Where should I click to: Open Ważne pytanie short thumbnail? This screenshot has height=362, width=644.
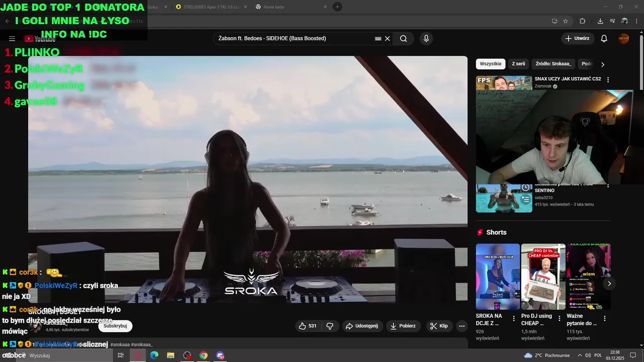coord(589,277)
